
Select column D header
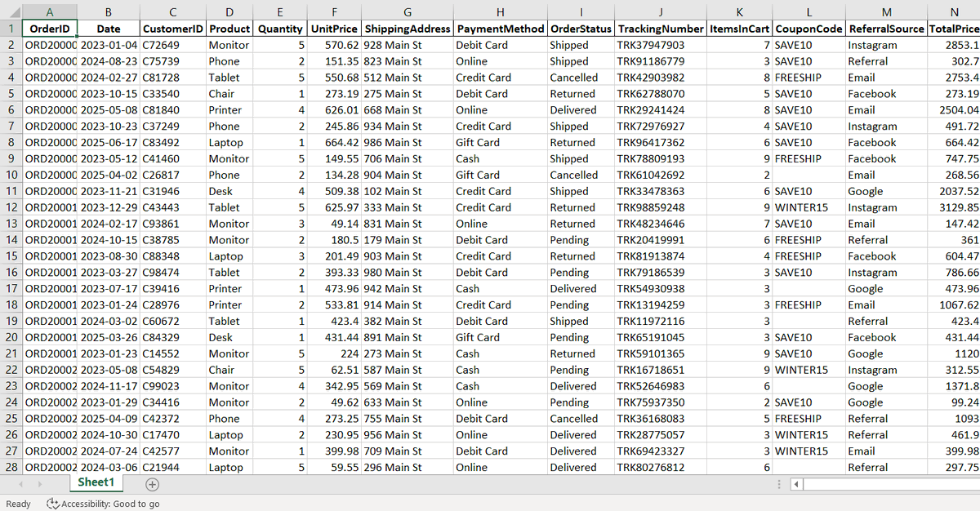(x=229, y=12)
